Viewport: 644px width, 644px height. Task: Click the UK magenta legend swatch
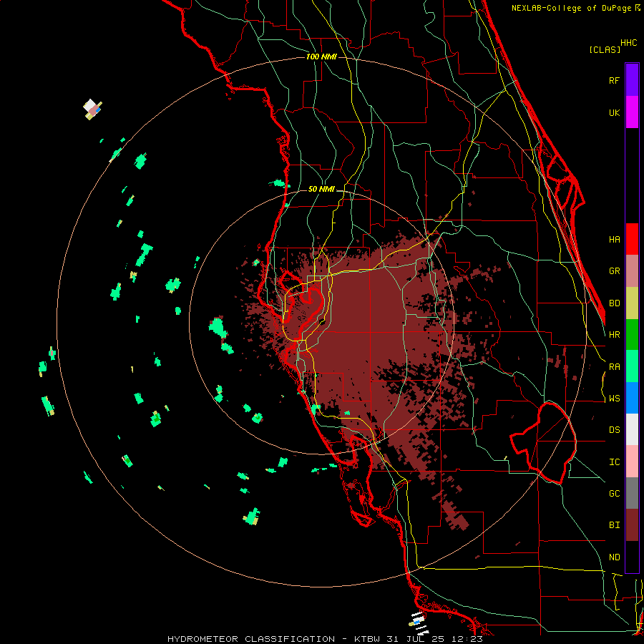tap(632, 112)
